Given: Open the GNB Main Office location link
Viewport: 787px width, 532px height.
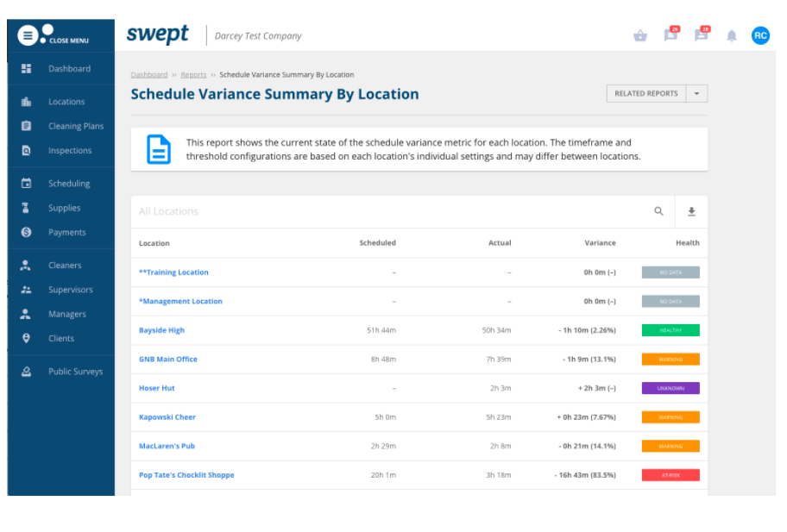Looking at the screenshot, I should 168,360.
